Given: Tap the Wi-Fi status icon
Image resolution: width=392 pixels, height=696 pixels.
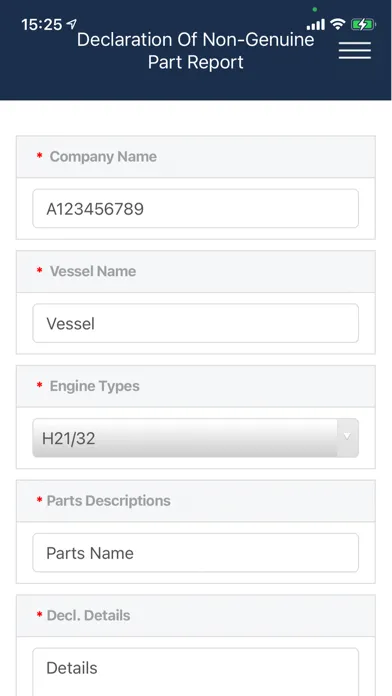Looking at the screenshot, I should tap(338, 24).
